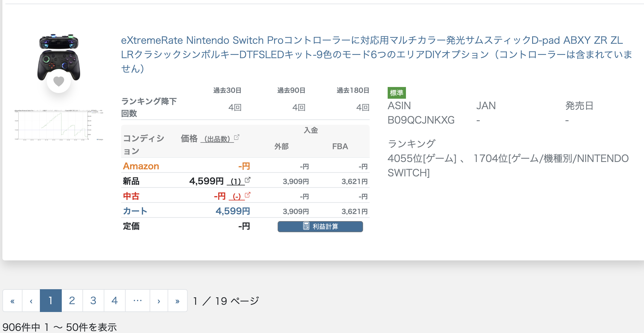This screenshot has height=333, width=644.
Task: Open the (出品数) header link
Action: (217, 139)
